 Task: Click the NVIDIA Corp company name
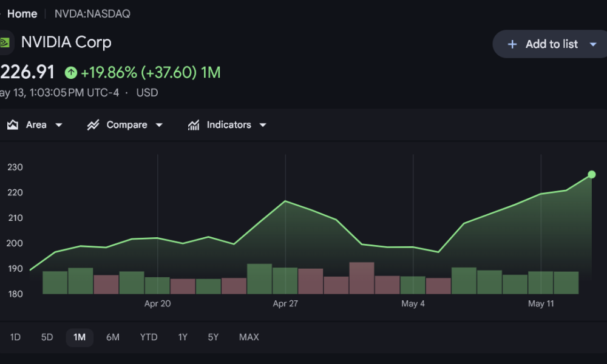pyautogui.click(x=66, y=42)
